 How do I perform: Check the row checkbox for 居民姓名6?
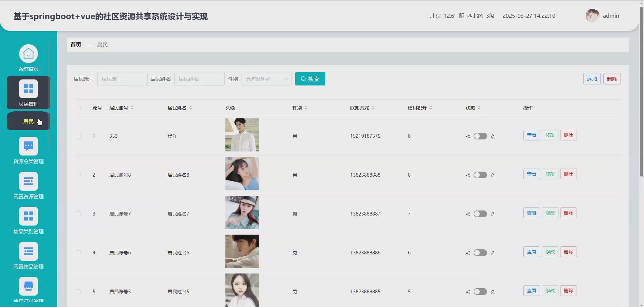click(78, 253)
